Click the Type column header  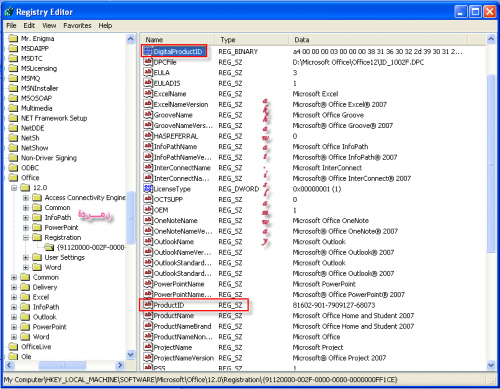(x=251, y=40)
